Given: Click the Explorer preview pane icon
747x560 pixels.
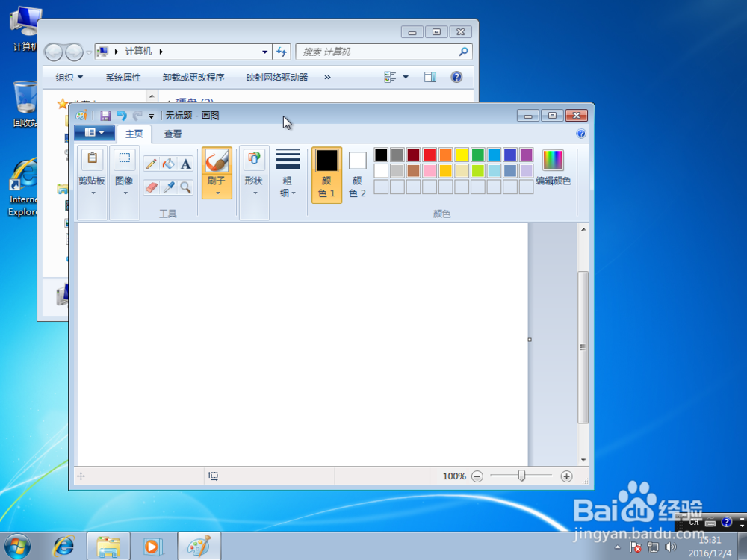Looking at the screenshot, I should pyautogui.click(x=430, y=77).
